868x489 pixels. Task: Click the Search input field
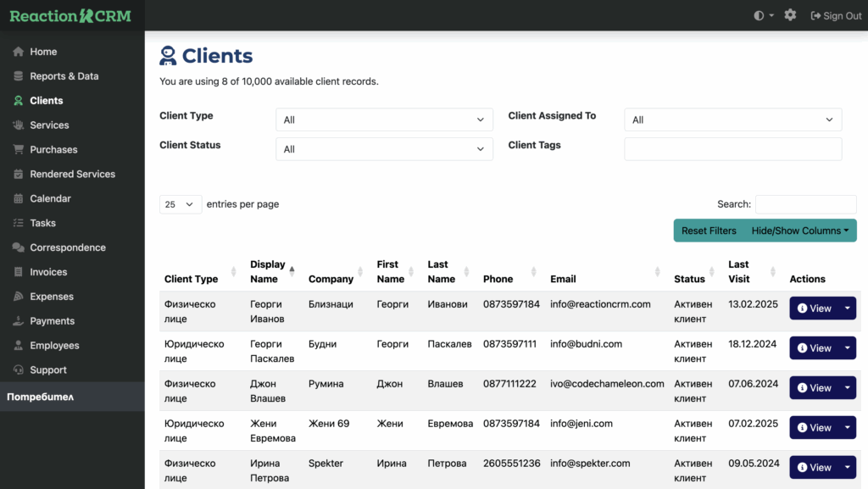(805, 204)
